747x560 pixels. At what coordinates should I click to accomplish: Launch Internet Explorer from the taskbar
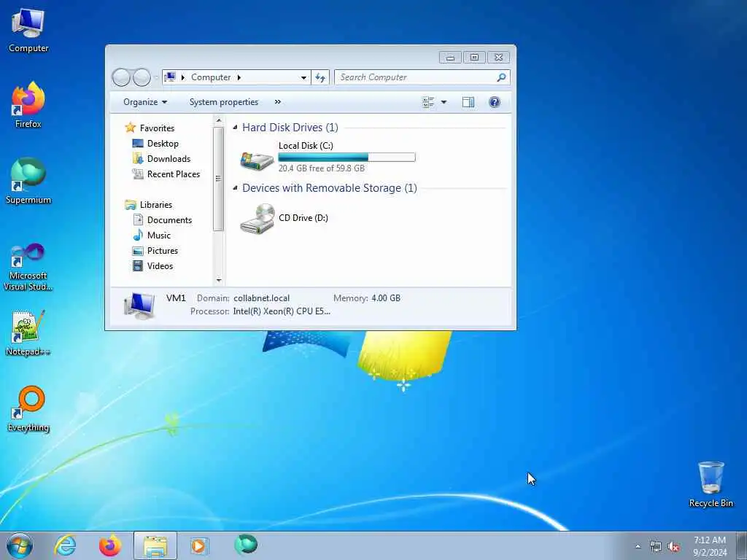(65, 545)
